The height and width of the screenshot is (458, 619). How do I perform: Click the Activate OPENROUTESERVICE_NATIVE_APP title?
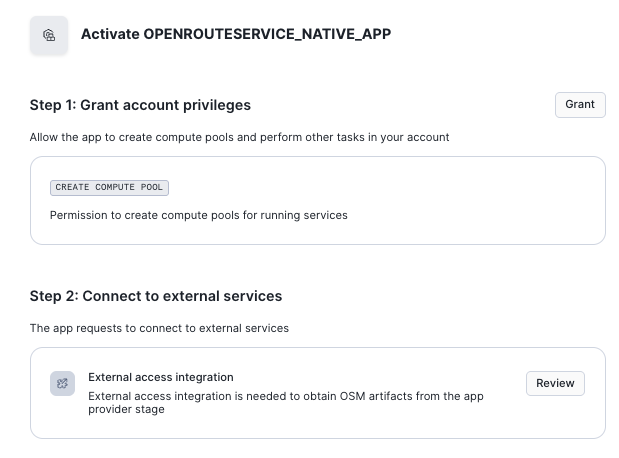click(235, 34)
